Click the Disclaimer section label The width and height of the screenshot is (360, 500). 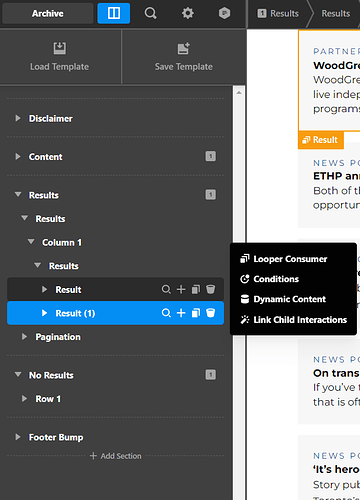pos(51,119)
